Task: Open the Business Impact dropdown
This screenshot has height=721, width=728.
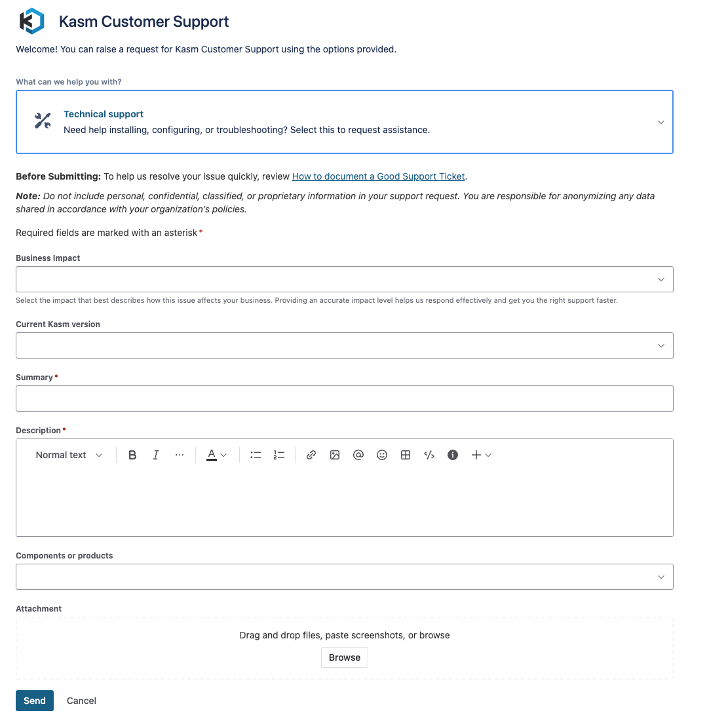Action: [344, 279]
